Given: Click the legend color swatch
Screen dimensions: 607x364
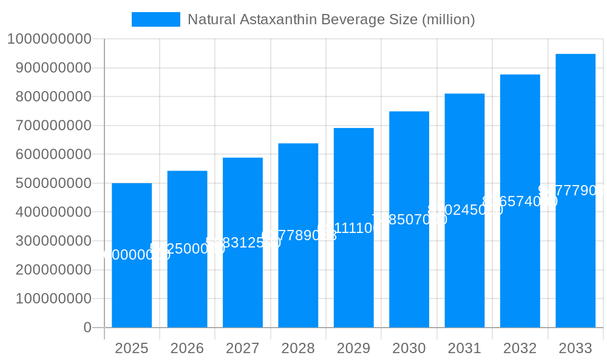Looking at the screenshot, I should (x=155, y=19).
